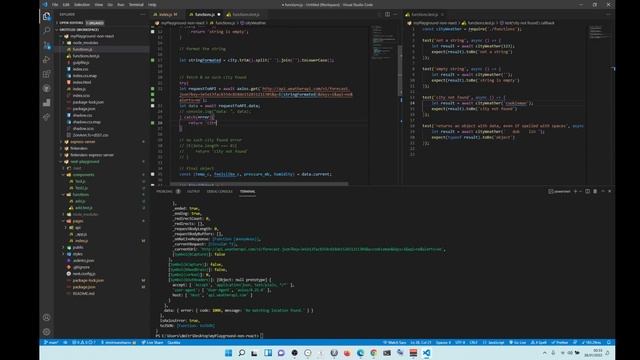The width and height of the screenshot is (640, 360).
Task: Open the Selection menu
Action: coord(82,4)
